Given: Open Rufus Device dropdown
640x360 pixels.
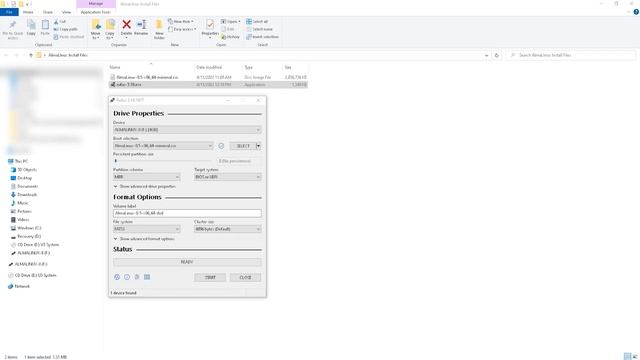Looking at the screenshot, I should point(187,130).
